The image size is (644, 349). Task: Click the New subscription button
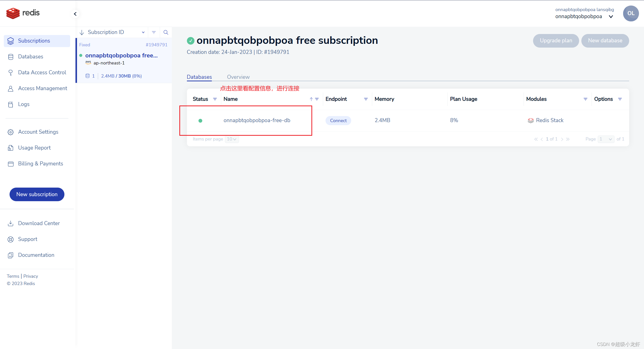tap(37, 194)
